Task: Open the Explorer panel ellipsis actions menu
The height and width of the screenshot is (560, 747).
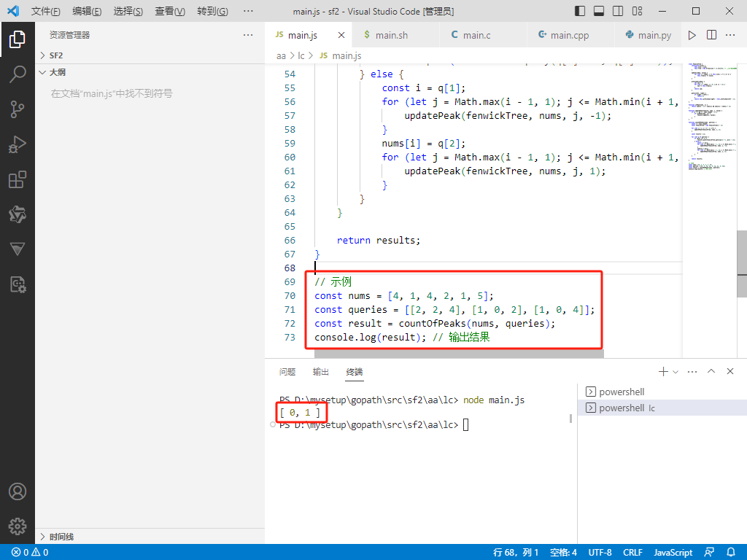Action: click(x=248, y=35)
